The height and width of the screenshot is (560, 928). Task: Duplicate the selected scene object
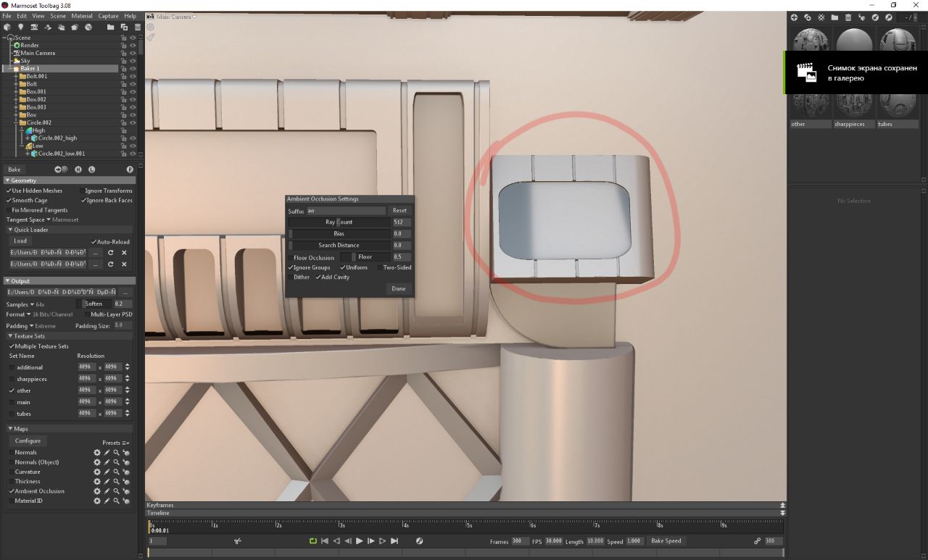[124, 27]
